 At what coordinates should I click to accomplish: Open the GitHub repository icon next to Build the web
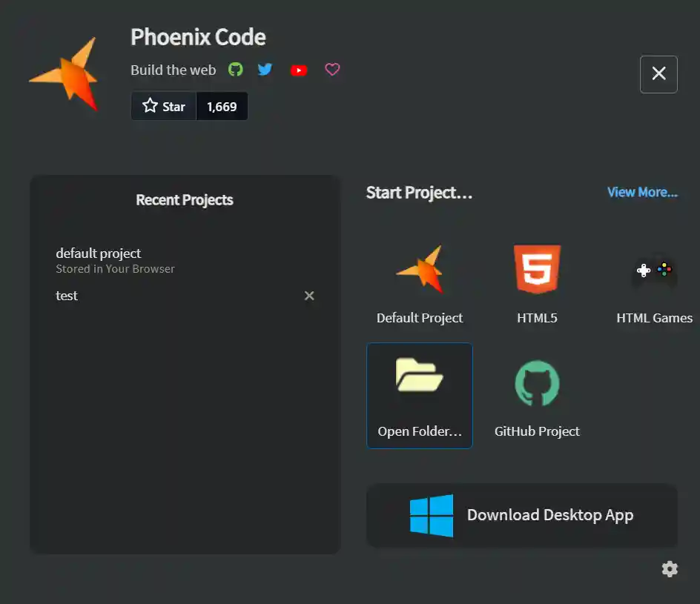point(235,69)
